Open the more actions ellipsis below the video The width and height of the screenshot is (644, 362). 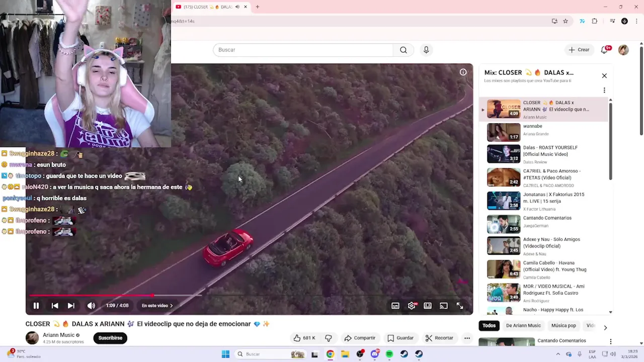click(467, 338)
